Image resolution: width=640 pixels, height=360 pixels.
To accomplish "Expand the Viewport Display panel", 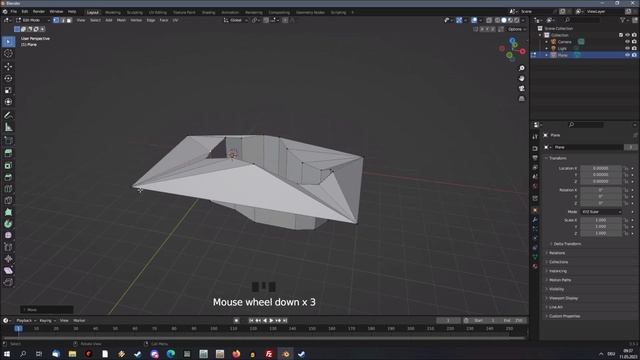I will (x=563, y=298).
